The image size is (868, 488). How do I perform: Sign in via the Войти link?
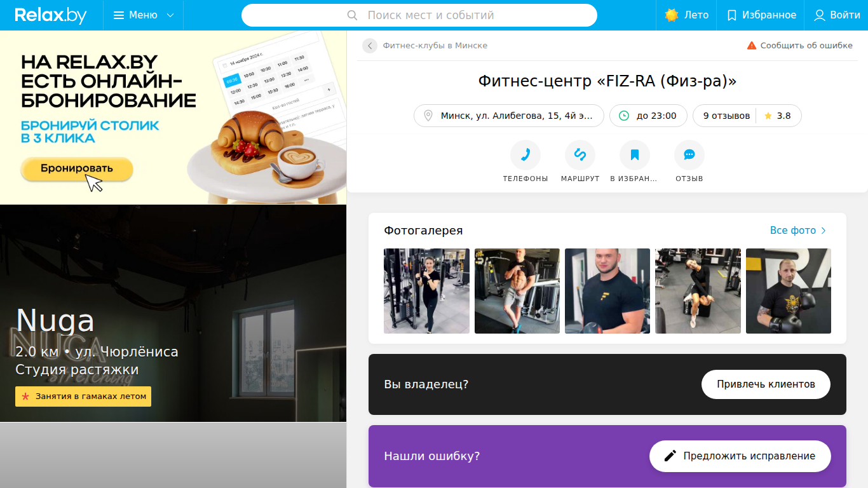837,15
